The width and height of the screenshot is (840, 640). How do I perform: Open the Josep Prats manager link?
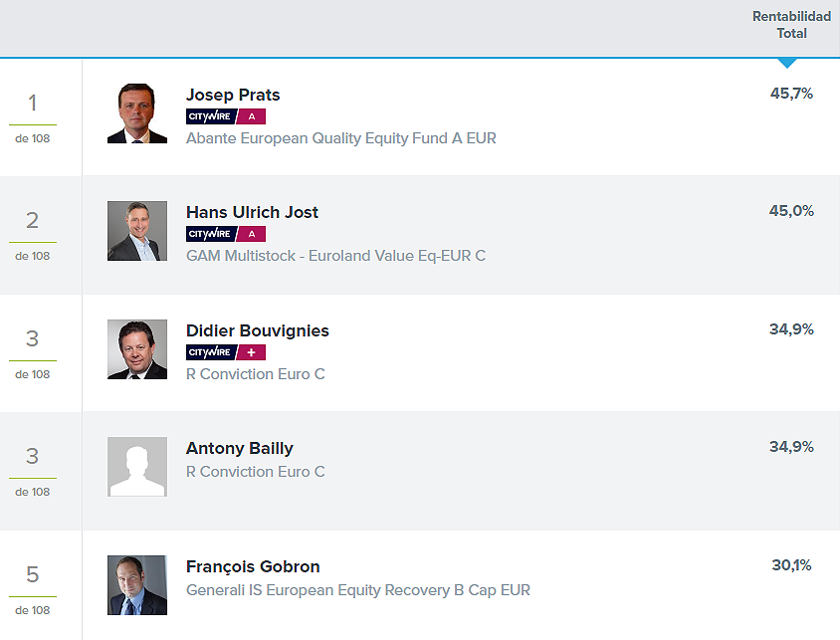pos(233,95)
